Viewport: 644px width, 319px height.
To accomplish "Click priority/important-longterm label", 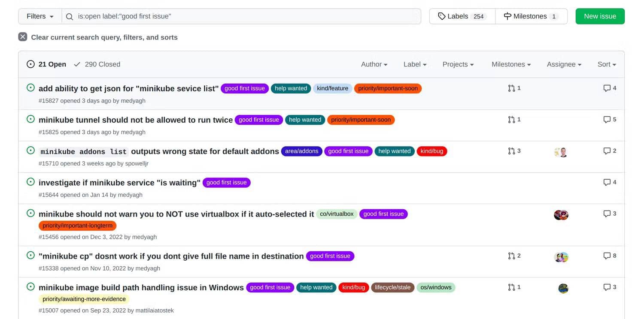I will [78, 225].
